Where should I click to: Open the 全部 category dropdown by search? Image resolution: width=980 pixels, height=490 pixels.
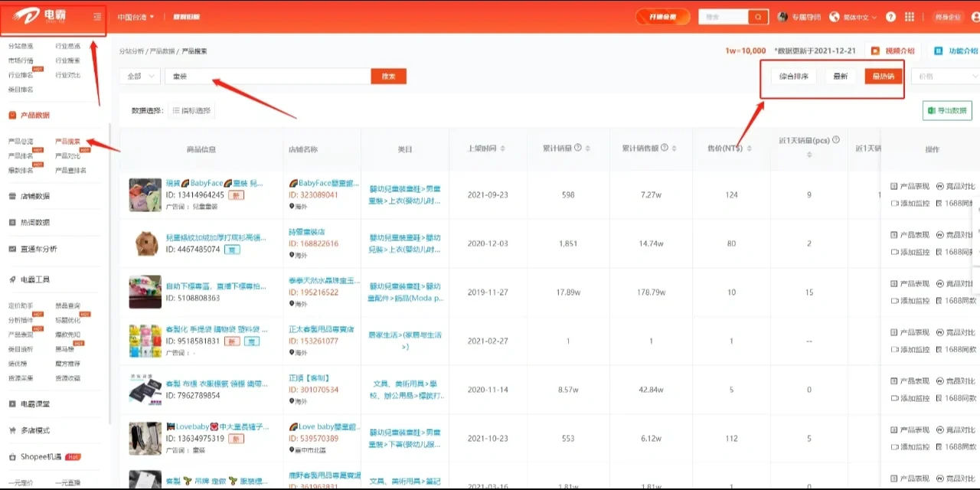(140, 77)
